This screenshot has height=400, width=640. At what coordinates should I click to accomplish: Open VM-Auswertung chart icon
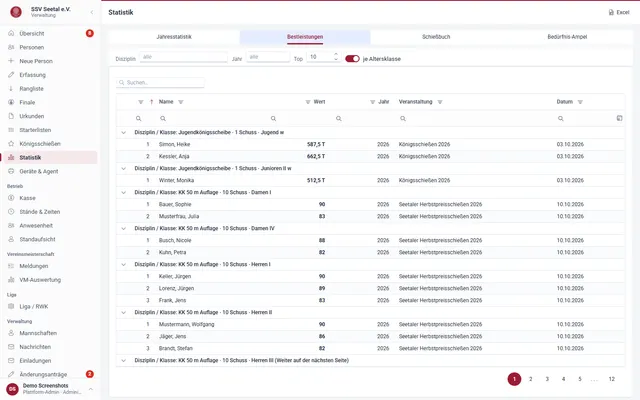click(11, 280)
